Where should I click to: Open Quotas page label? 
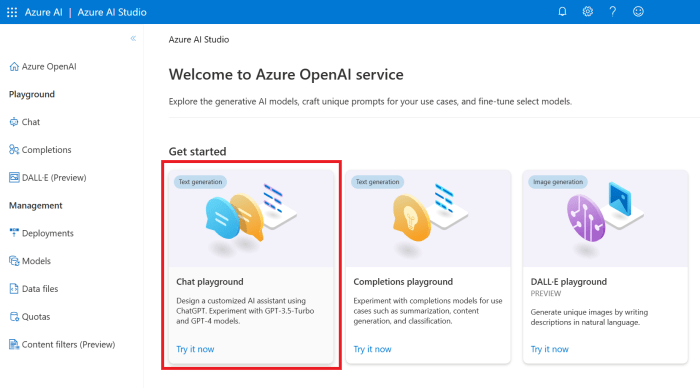36,317
